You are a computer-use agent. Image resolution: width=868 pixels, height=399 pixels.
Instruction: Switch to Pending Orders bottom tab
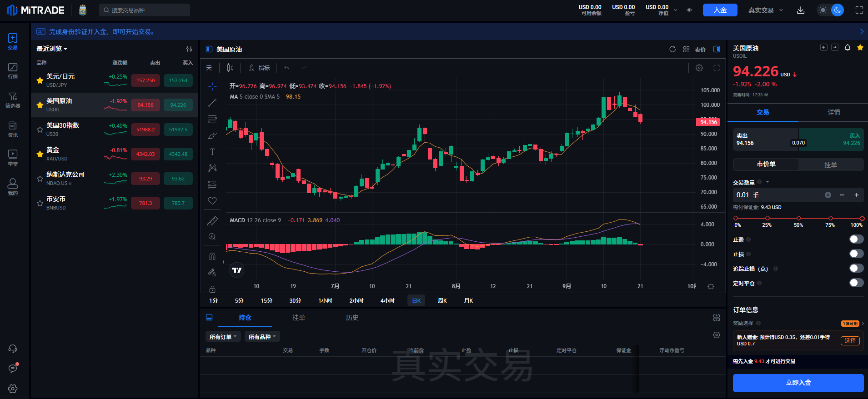pos(299,318)
